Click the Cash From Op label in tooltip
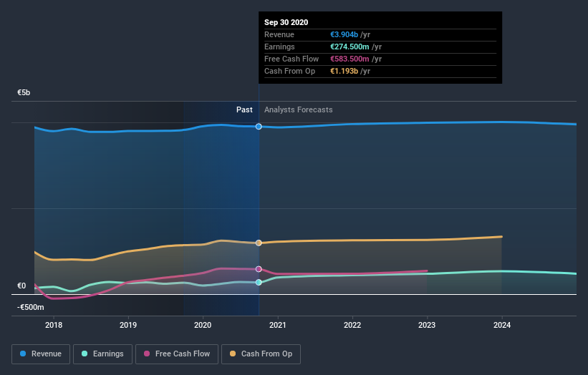The image size is (588, 375). click(x=289, y=71)
